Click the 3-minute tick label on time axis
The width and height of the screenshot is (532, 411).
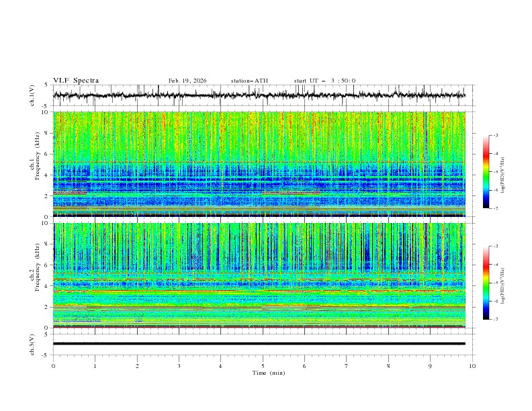point(179,366)
